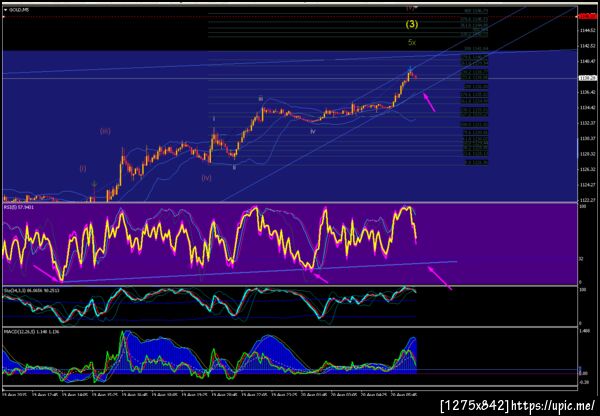The width and height of the screenshot is (600, 416).
Task: Select the 5x wave label below (3)
Action: [412, 42]
